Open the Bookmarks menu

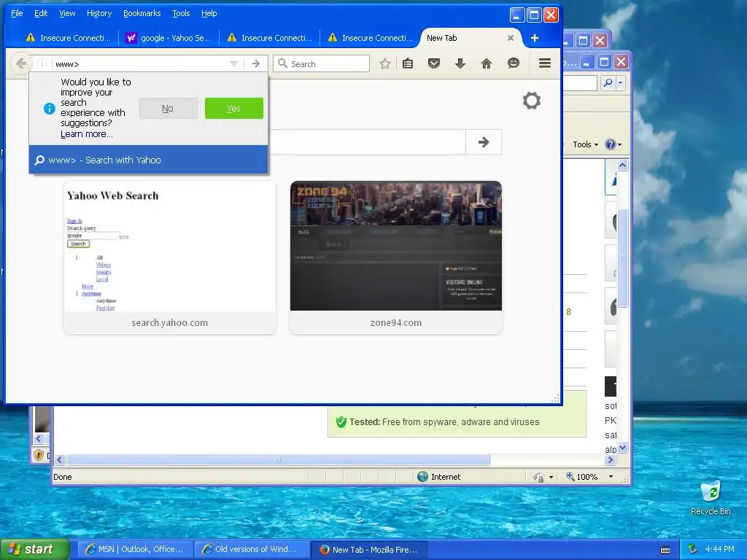click(142, 13)
